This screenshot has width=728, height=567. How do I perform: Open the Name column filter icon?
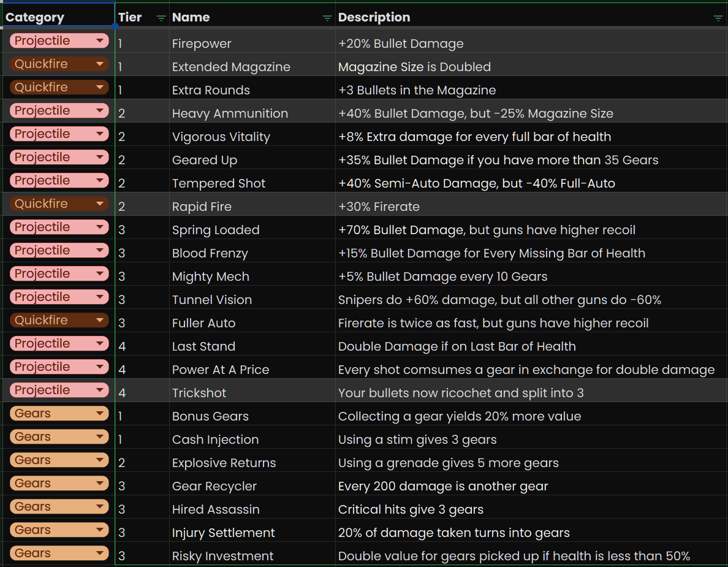tap(327, 18)
